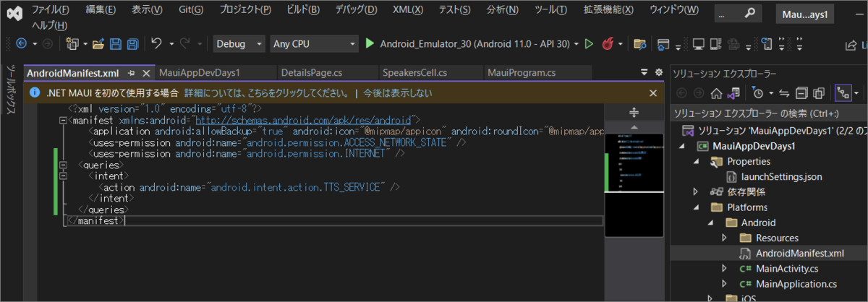Image resolution: width=868 pixels, height=302 pixels.
Task: Click Collapse All in Solution Explorer
Action: [801, 92]
